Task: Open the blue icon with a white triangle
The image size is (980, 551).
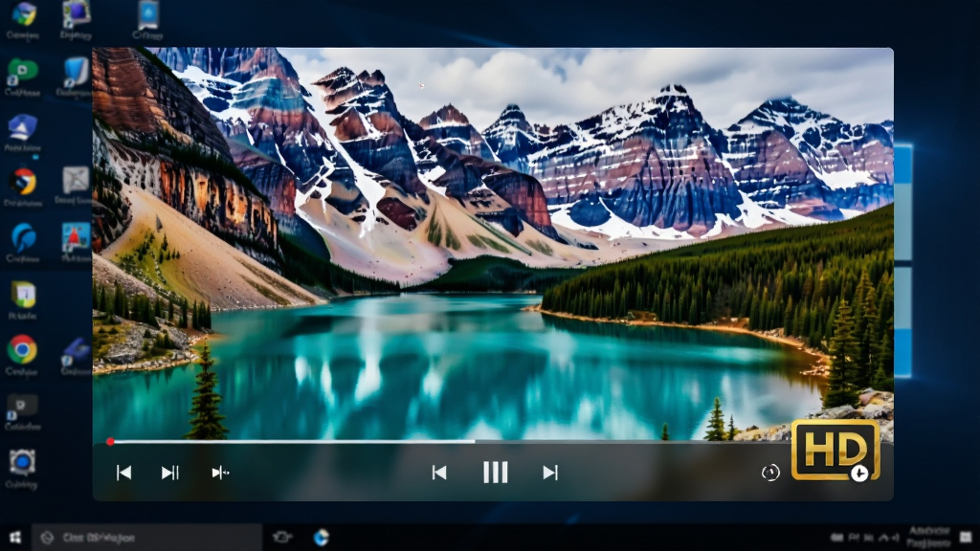Action: pos(23,128)
